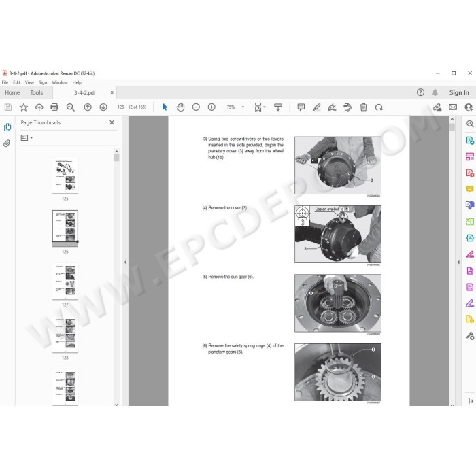This screenshot has height=476, width=476.
Task: Open the Sign menu
Action: [43, 82]
